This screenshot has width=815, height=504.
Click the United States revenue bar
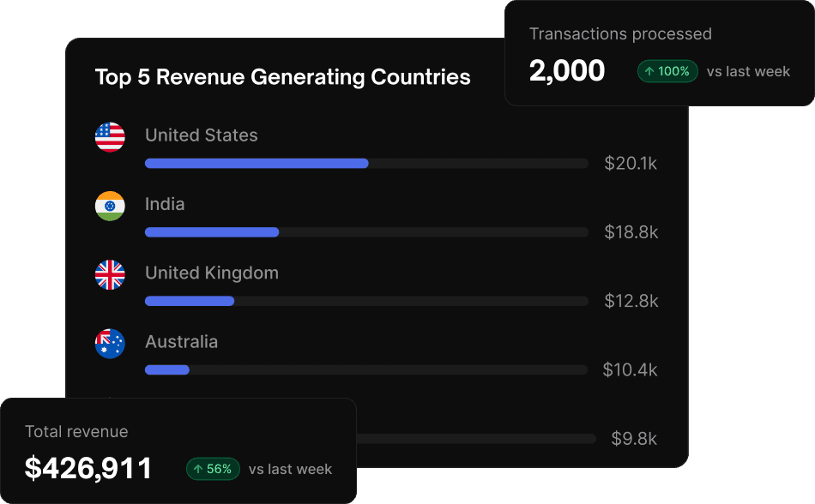tap(366, 164)
